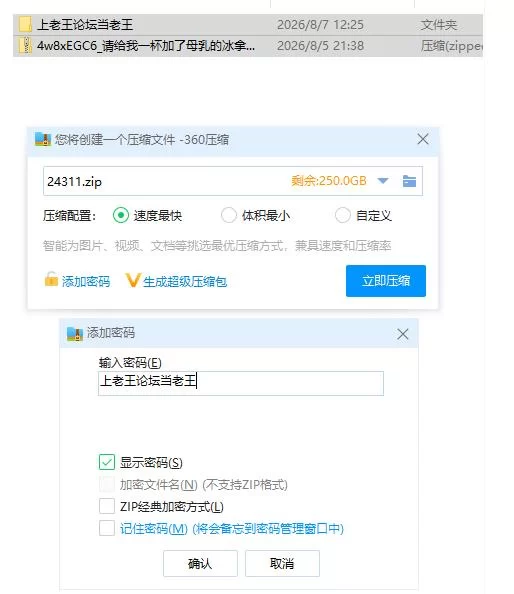Confirm the password with 确认 button
This screenshot has width=514, height=594.
[200, 563]
